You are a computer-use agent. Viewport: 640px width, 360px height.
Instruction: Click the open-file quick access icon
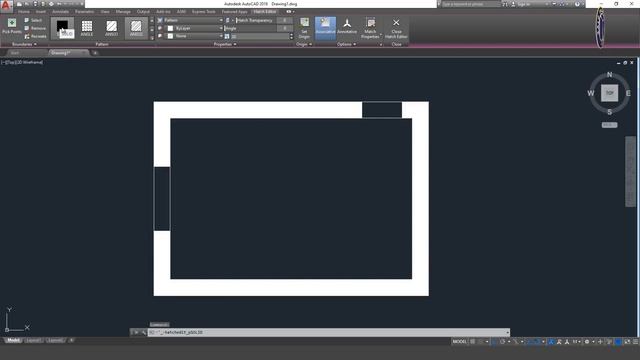(27, 4)
